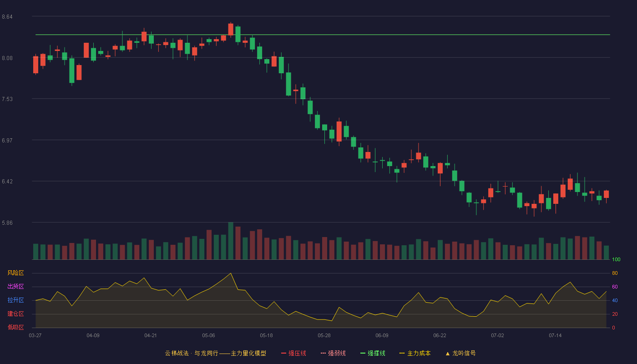Image resolution: width=637 pixels, height=364 pixels.
Task: Click the 云梯战法 与龙同行 主力量化模型 title
Action: [x=215, y=353]
